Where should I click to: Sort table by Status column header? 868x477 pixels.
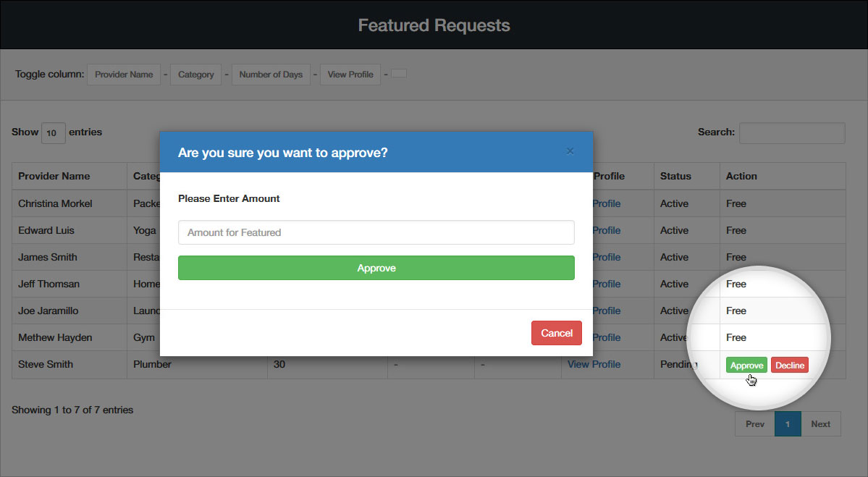click(675, 176)
